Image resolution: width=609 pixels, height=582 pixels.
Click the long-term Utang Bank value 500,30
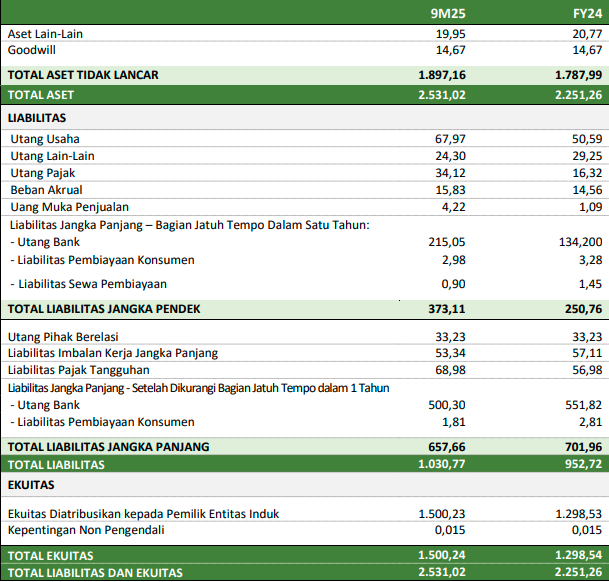pyautogui.click(x=446, y=405)
